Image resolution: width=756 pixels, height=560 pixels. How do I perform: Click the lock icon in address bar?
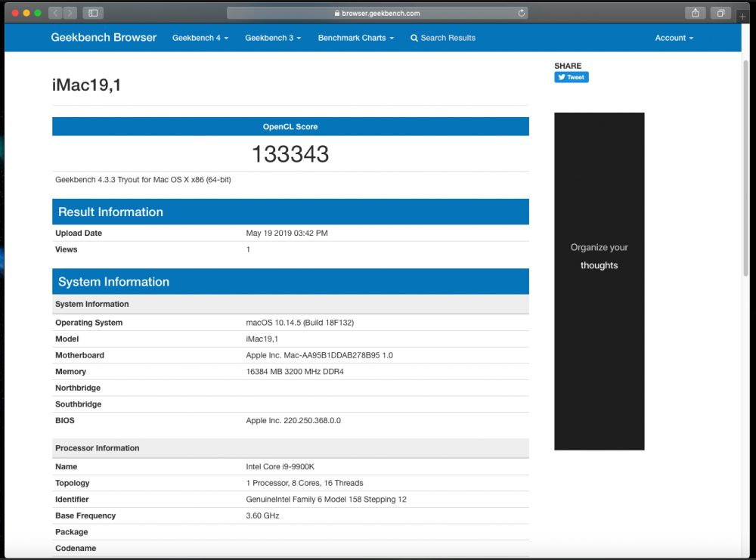[337, 14]
